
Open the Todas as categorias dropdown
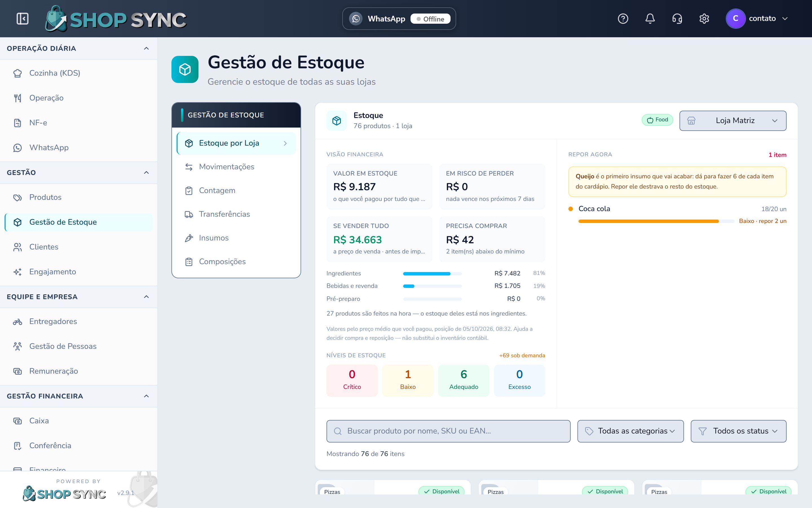coord(630,431)
